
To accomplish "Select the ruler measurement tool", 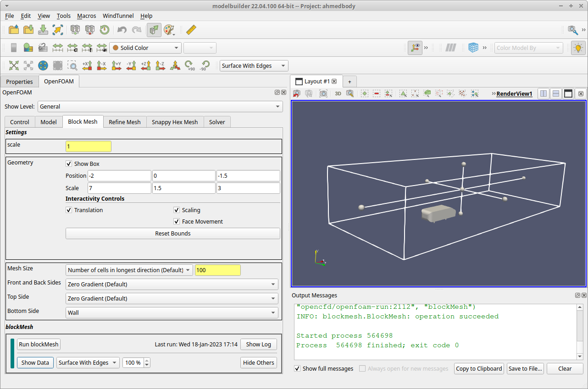I will click(191, 30).
